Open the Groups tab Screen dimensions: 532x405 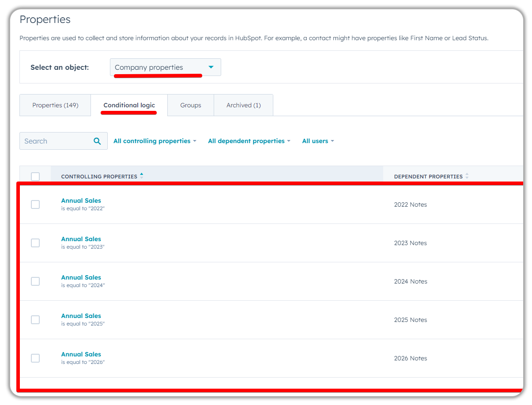pos(191,106)
